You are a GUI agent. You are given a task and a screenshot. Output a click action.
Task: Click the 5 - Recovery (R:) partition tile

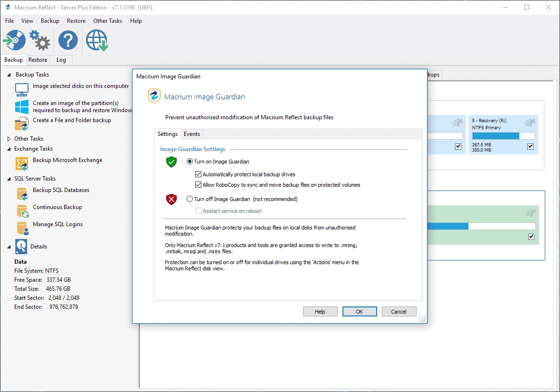[x=503, y=135]
